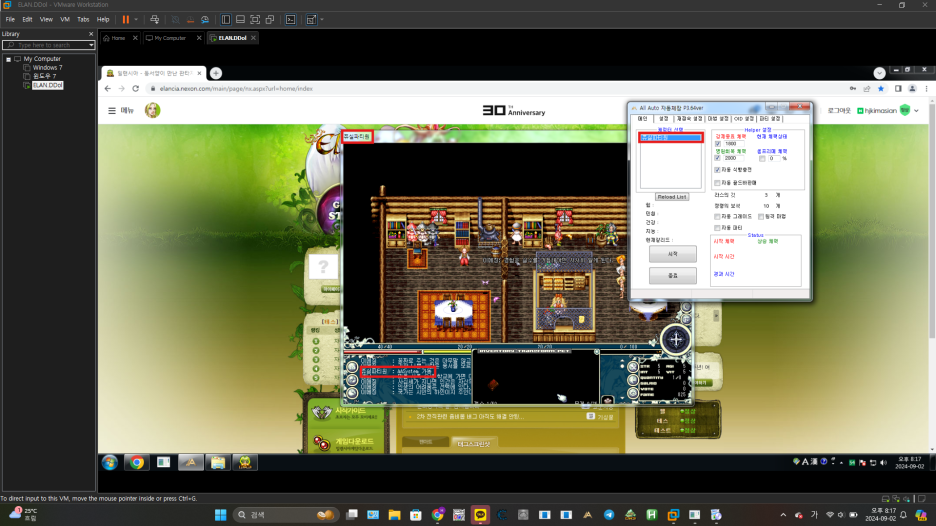Open the Windows 7 Start orb in VM
The width and height of the screenshot is (936, 526).
pyautogui.click(x=110, y=462)
